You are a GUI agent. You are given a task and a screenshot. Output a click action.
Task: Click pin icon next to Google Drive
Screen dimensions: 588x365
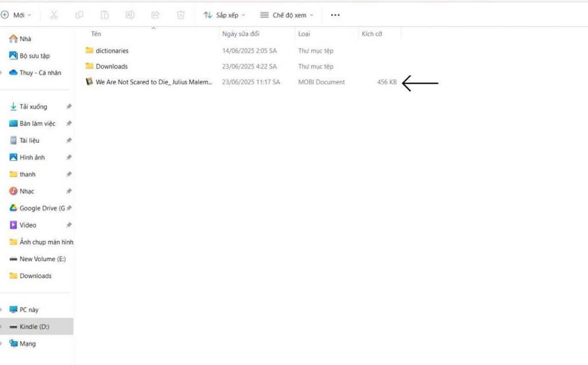69,208
